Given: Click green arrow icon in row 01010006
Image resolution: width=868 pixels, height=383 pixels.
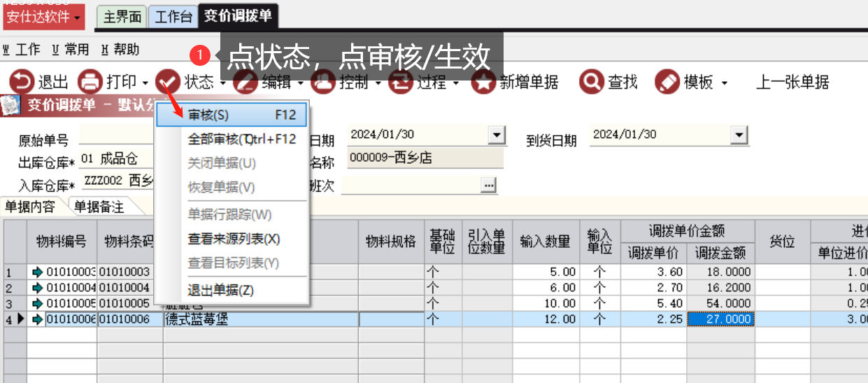Looking at the screenshot, I should tap(38, 319).
